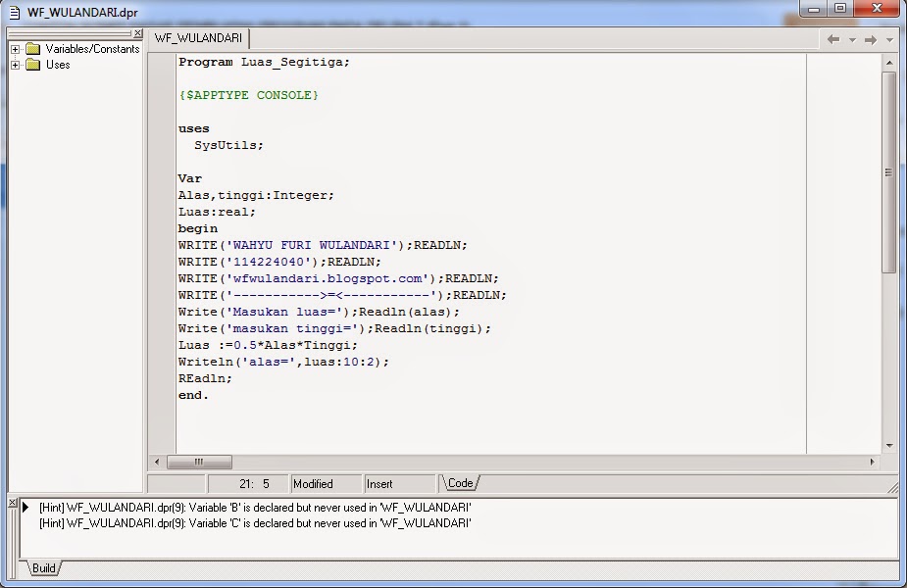Click the arrow marker beside first hint message
Image resolution: width=907 pixels, height=588 pixels.
coord(25,507)
